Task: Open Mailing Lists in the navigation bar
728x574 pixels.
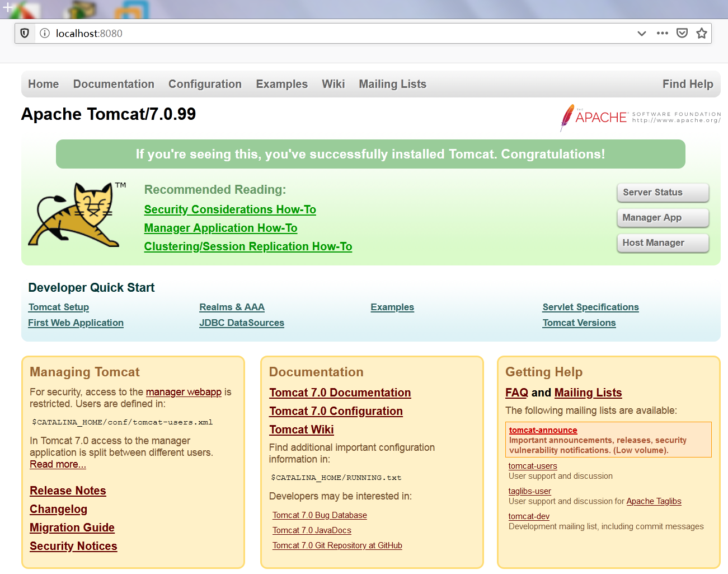Action: [392, 84]
